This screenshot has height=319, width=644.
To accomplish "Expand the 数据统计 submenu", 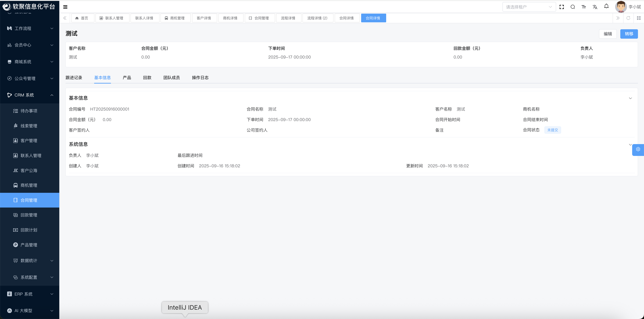I will (30, 260).
